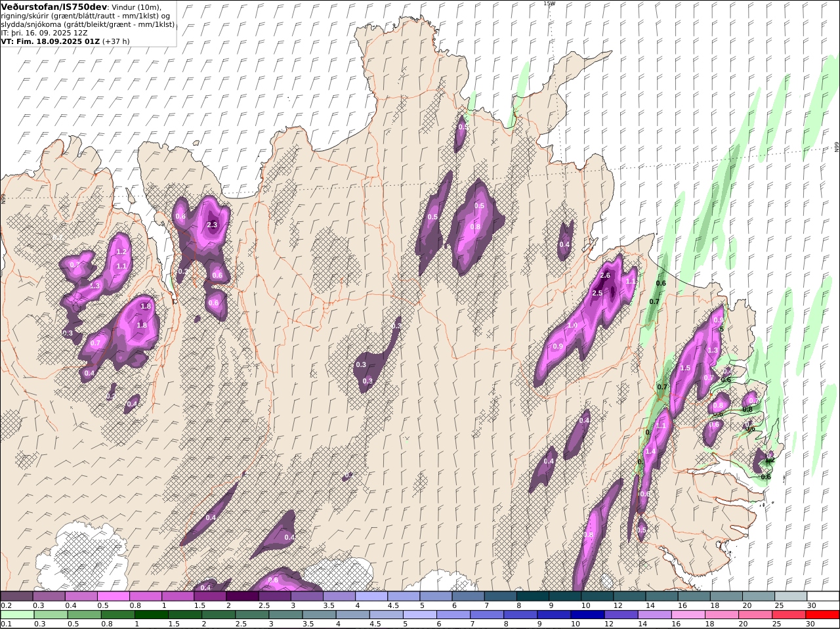
Task: Select the palest green first rain legend swatch
Action: click(x=16, y=615)
